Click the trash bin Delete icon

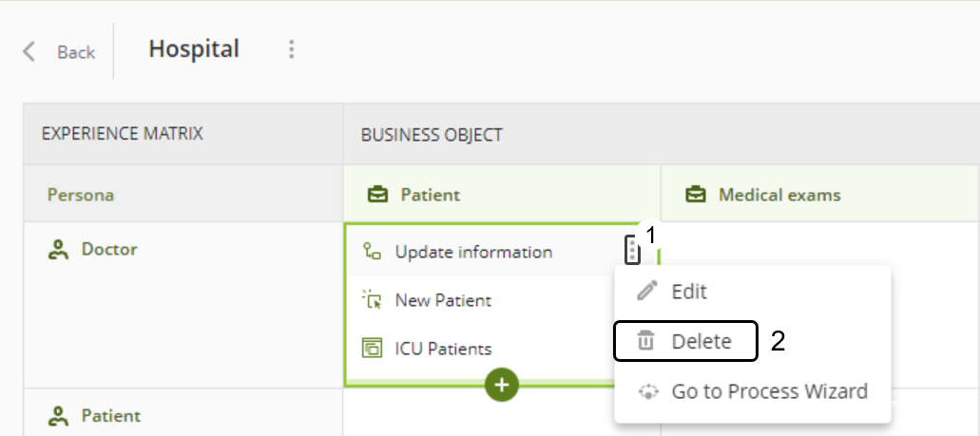click(646, 341)
